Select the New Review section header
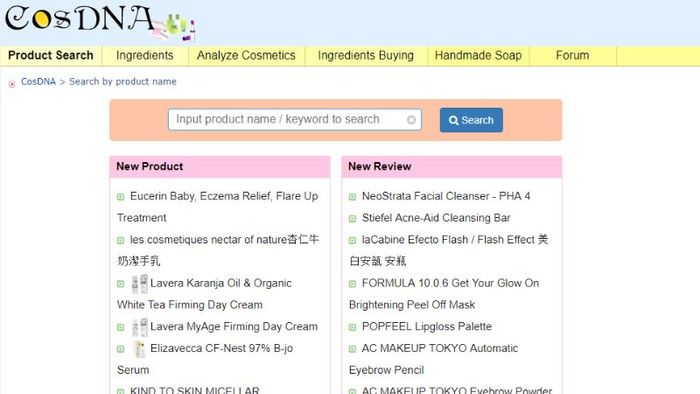Viewport: 700px width, 394px height. (x=451, y=166)
